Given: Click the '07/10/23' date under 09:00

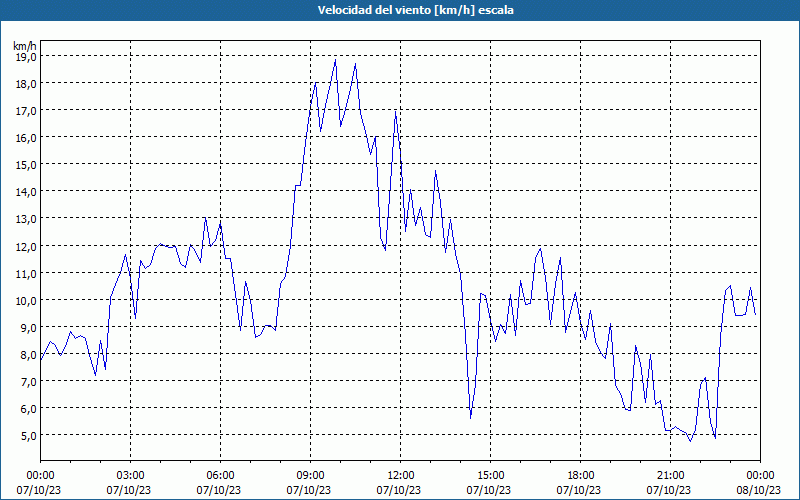Looking at the screenshot, I should coord(309,490).
